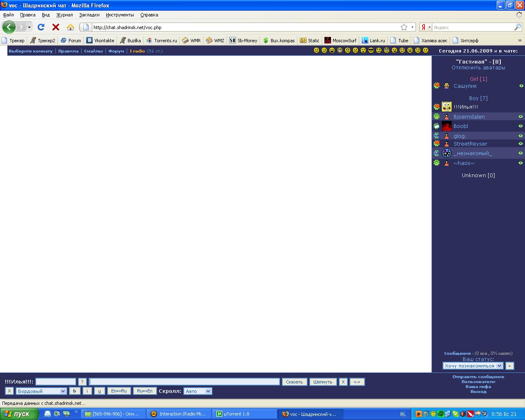The height and width of the screenshot is (420, 525).
Task: Bookmark this page with the star icon
Action: pos(404,27)
